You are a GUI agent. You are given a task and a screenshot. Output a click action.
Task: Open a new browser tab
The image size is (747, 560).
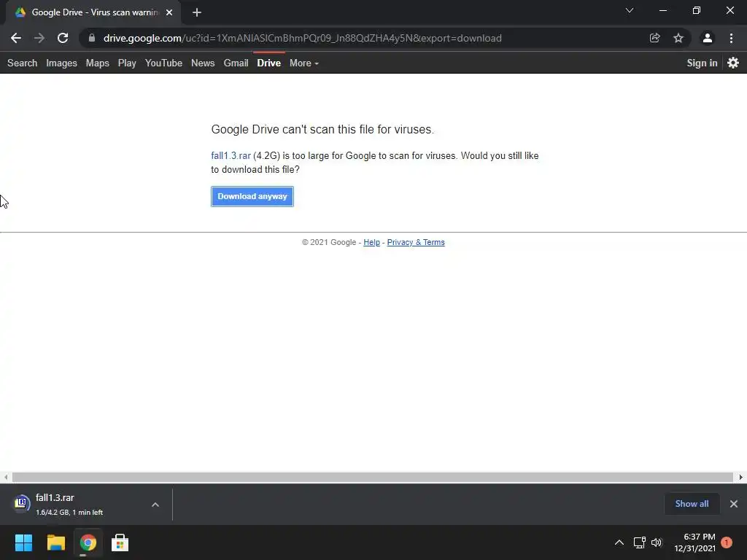tap(197, 12)
